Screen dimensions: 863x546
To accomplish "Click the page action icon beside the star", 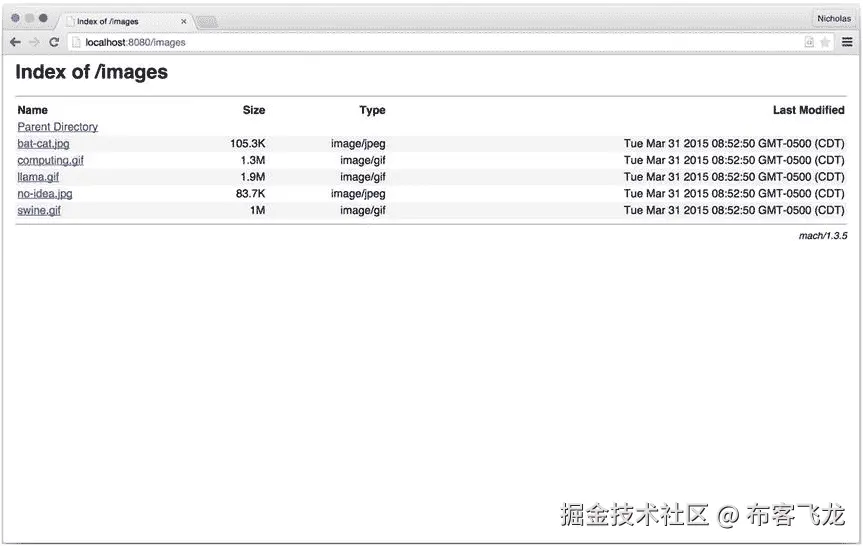I will pos(809,42).
